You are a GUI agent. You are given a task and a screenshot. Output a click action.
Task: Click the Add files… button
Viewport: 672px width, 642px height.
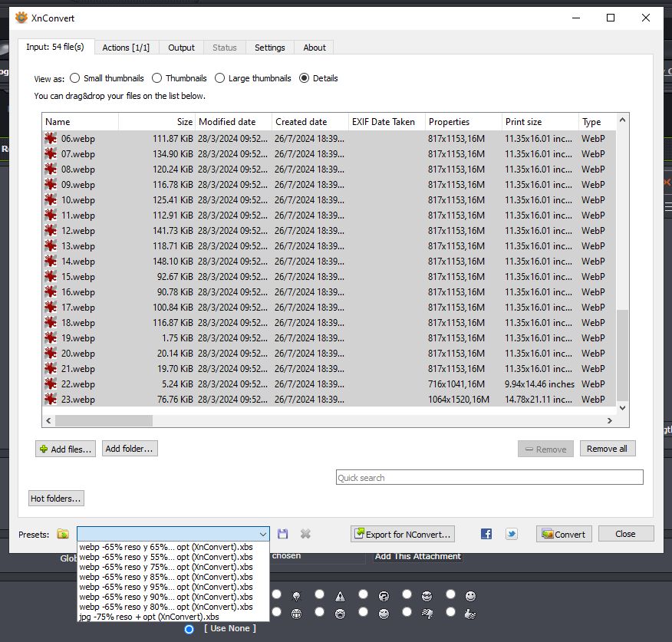65,449
